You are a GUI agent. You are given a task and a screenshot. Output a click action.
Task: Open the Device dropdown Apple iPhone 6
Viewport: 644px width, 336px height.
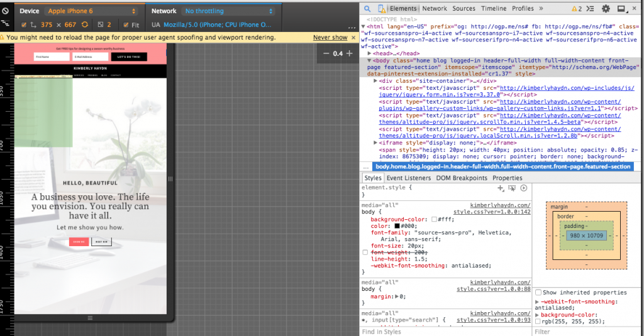pyautogui.click(x=92, y=11)
